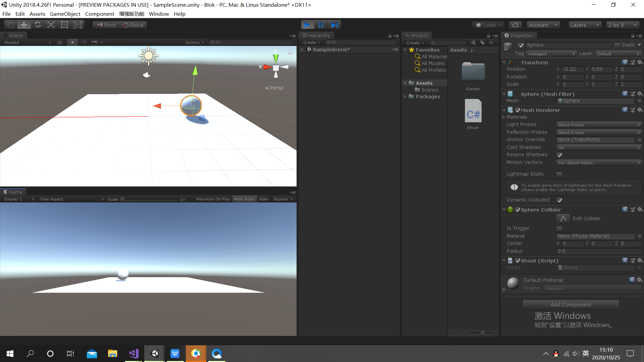Switch to the Game tab
This screenshot has height=362, width=644.
click(x=13, y=192)
